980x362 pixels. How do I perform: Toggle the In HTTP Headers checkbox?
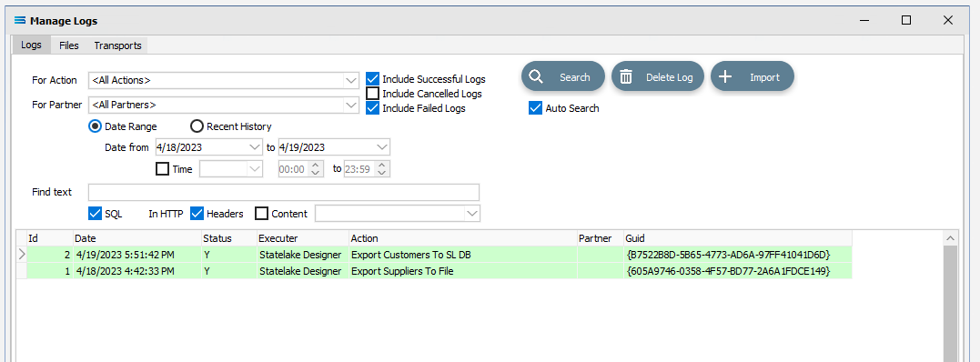coord(197,213)
